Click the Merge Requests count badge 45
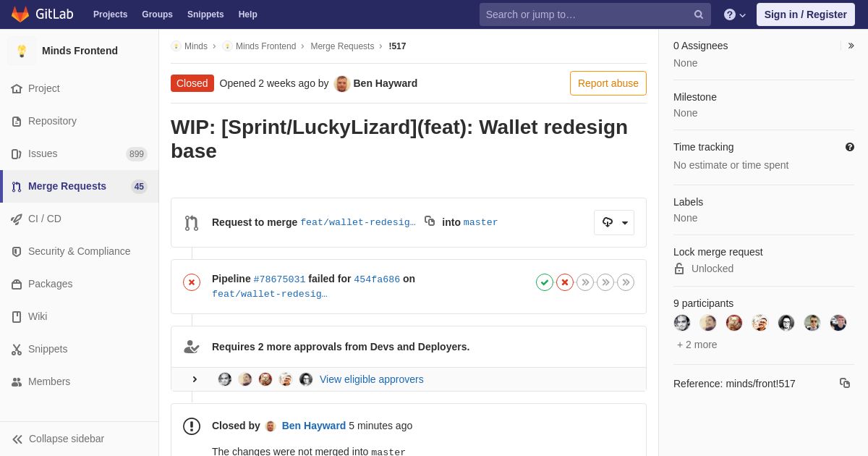 click(139, 187)
